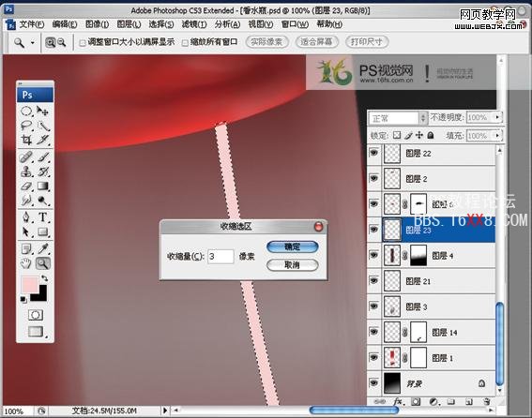Confirm contract with 确定 button
Image resolution: width=532 pixels, height=418 pixels.
[x=293, y=246]
